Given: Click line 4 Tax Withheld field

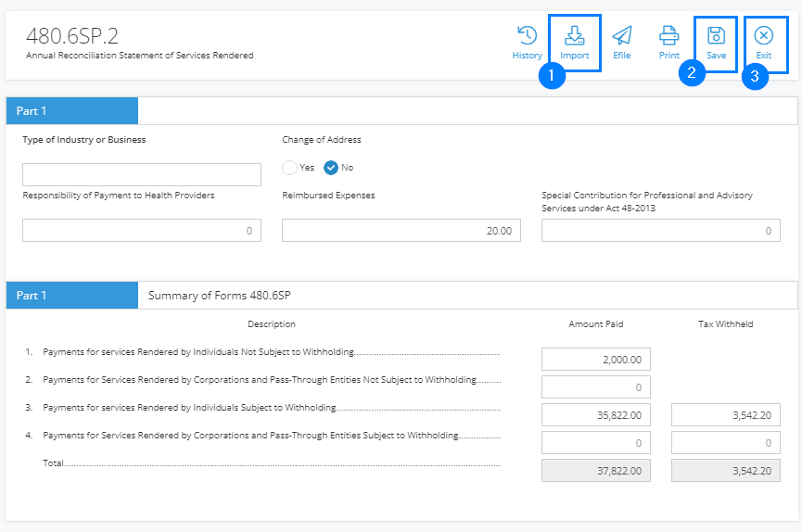Looking at the screenshot, I should 726,442.
